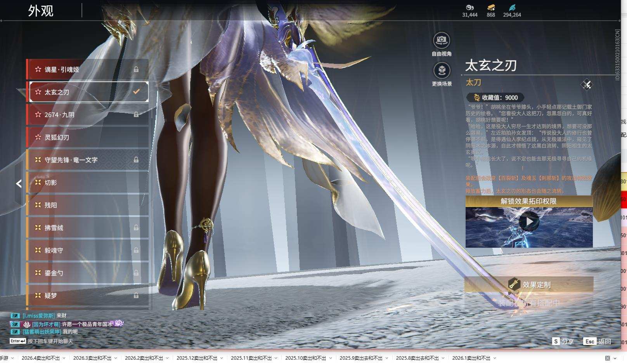Select the 鎏金勺 skin

[88, 273]
